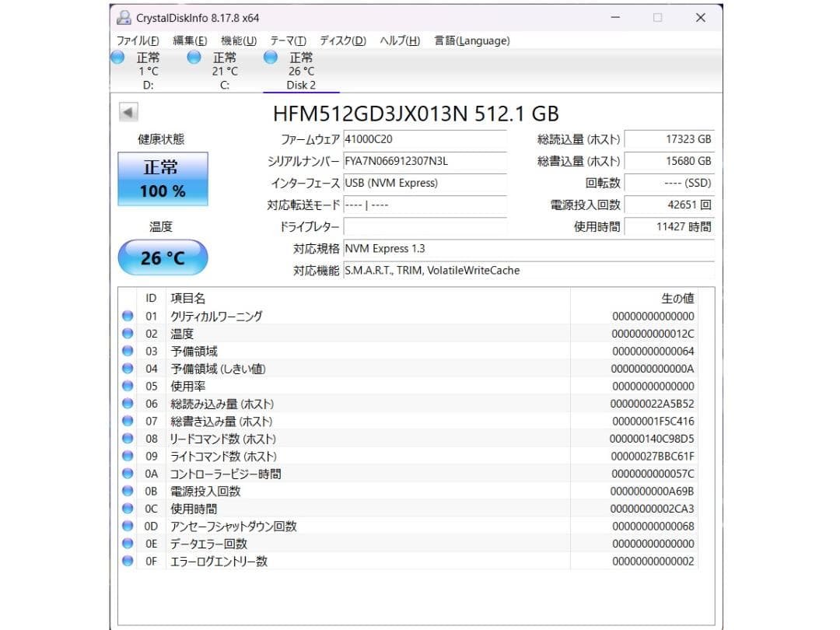The height and width of the screenshot is (630, 840).
Task: Click the status dot next to リードコマンド数
Action: click(x=127, y=439)
